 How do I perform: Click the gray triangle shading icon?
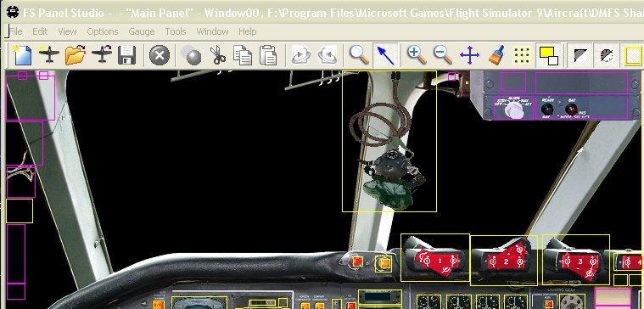point(580,55)
